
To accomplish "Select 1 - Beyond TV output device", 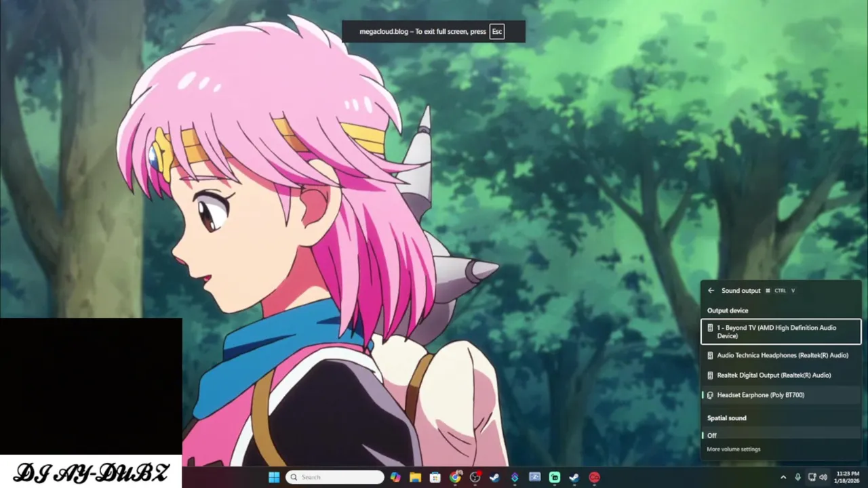I will [781, 332].
